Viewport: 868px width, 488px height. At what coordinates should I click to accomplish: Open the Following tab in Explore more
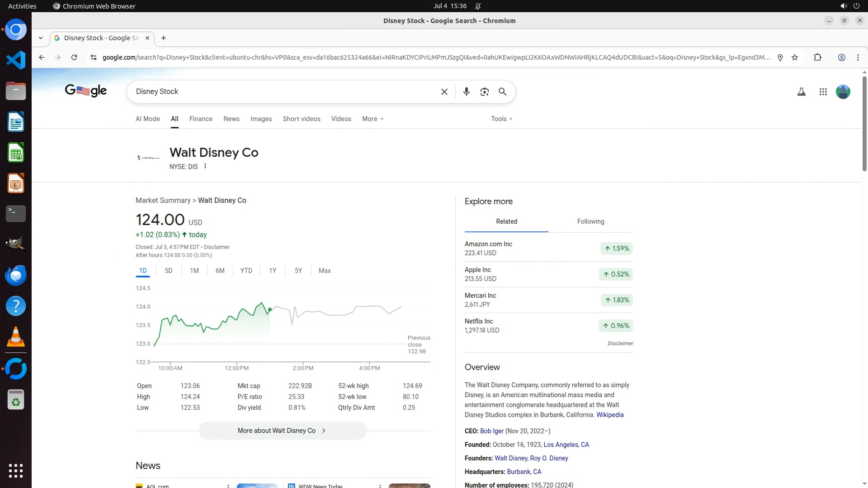tap(590, 221)
